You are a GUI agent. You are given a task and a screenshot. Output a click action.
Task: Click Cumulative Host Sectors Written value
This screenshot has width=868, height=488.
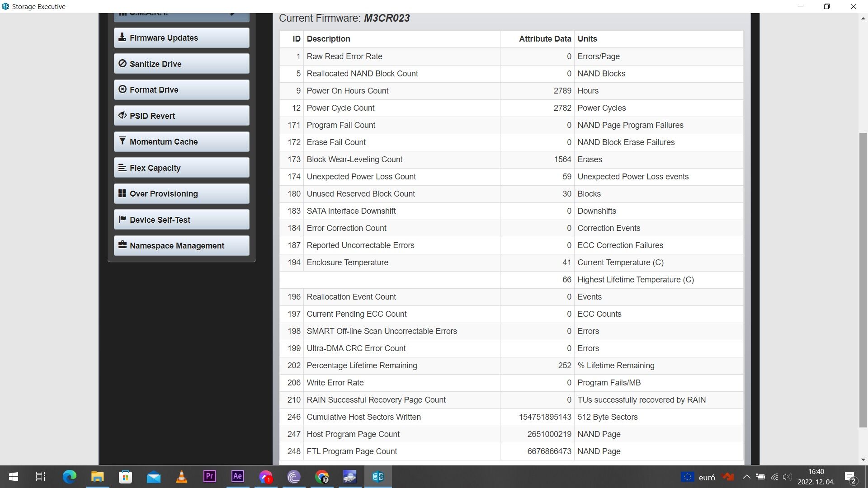pos(545,417)
